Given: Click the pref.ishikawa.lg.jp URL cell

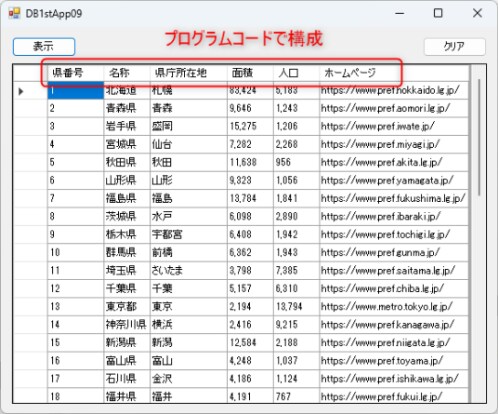Looking at the screenshot, I should click(394, 378).
